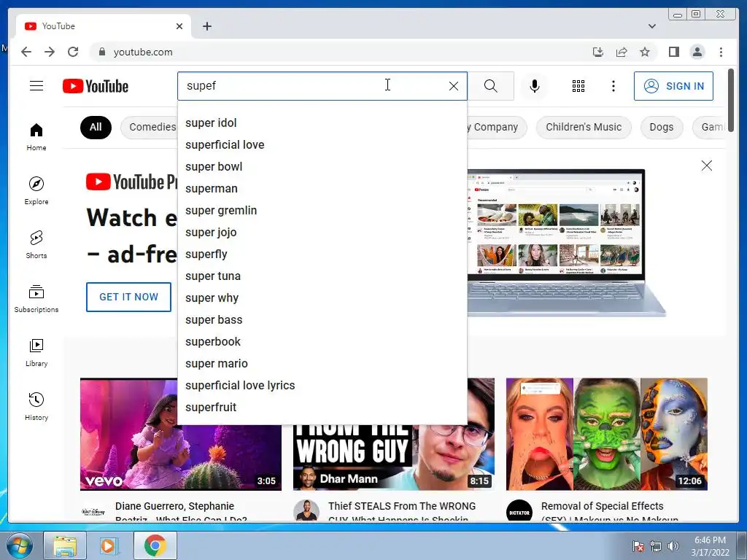
Task: Click GET IT NOW premium button
Action: coord(128,297)
